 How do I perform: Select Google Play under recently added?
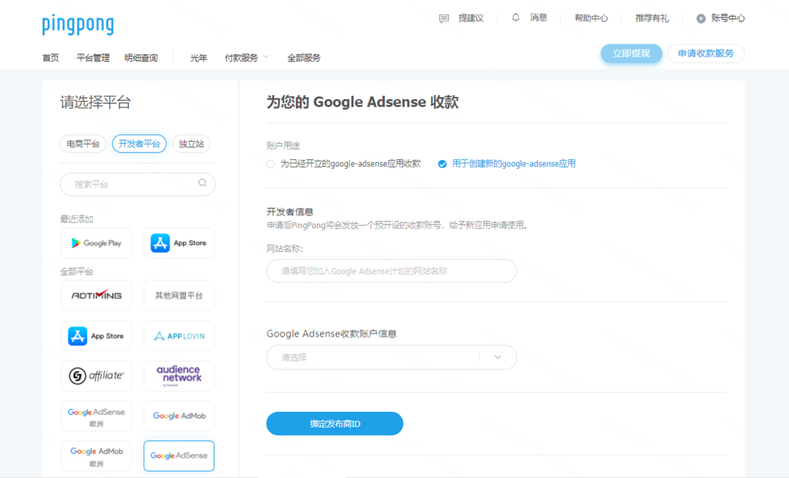96,243
